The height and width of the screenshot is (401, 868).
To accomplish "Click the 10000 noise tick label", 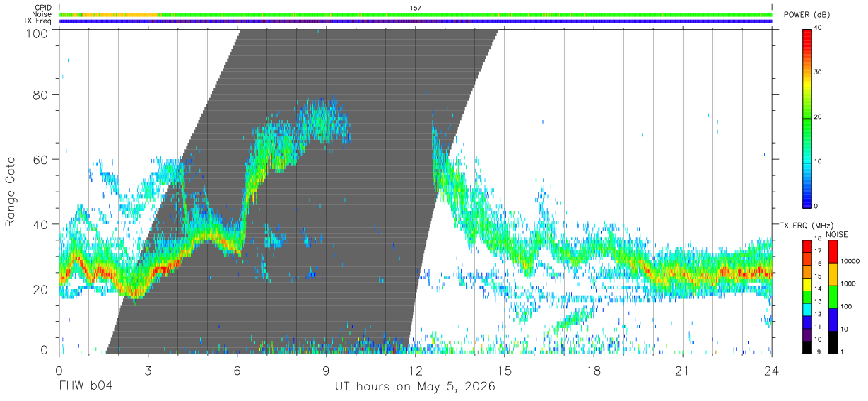I will [849, 262].
